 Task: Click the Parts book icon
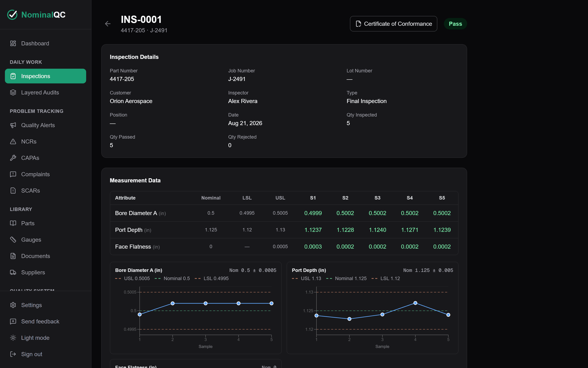pos(13,223)
